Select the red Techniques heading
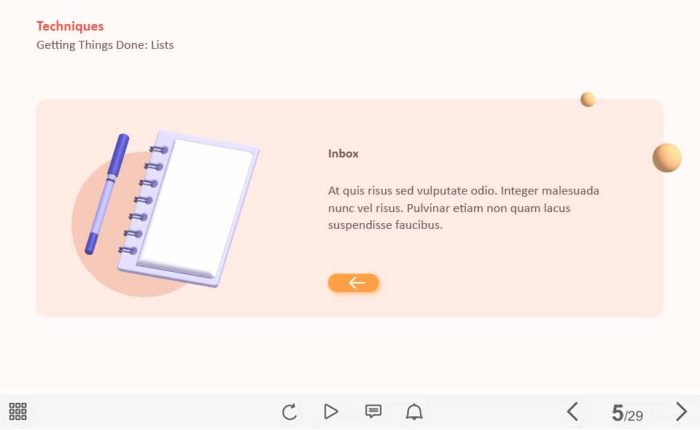This screenshot has width=700, height=430. [x=70, y=26]
